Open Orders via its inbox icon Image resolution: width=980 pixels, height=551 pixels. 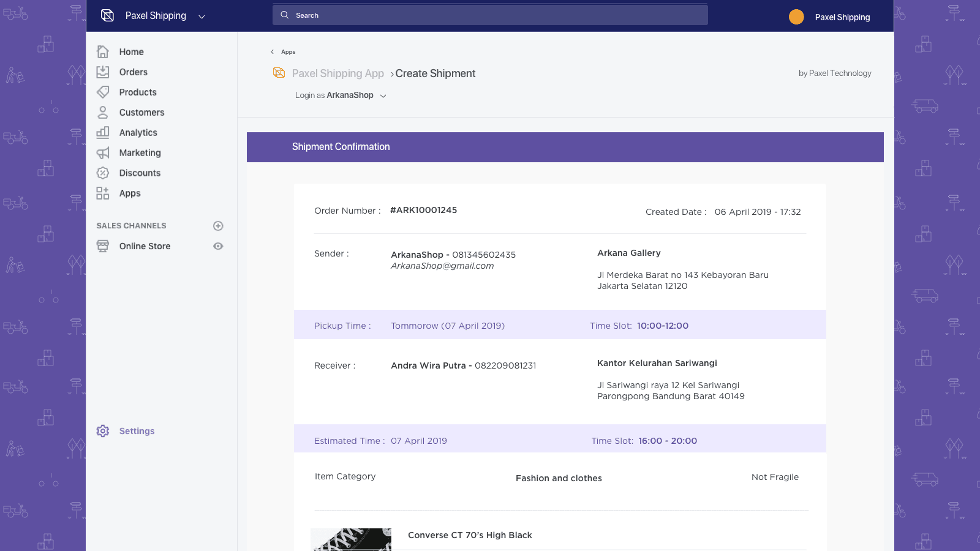click(x=103, y=72)
